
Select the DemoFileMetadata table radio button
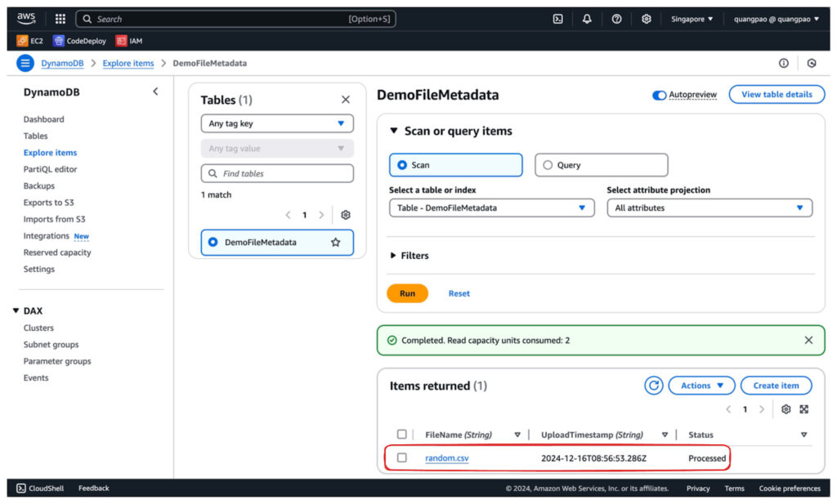[213, 242]
